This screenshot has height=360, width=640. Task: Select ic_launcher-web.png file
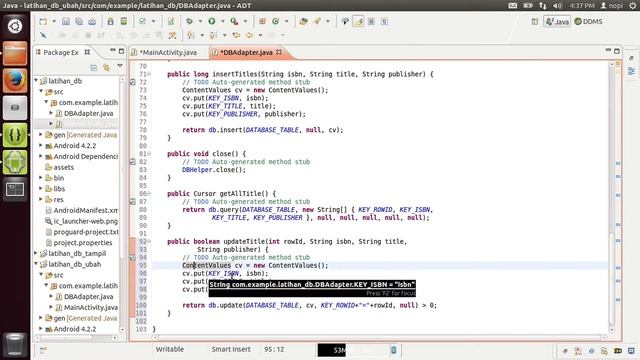coord(85,221)
